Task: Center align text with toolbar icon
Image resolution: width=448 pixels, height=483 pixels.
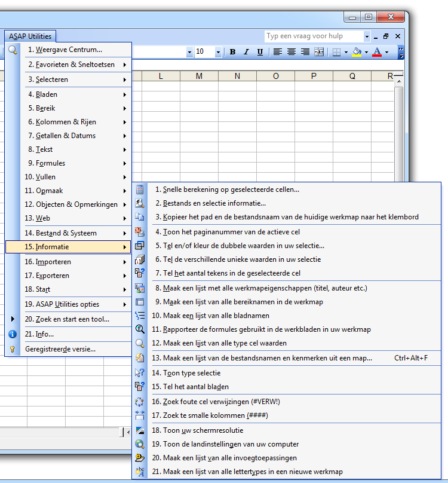Action: click(x=291, y=52)
